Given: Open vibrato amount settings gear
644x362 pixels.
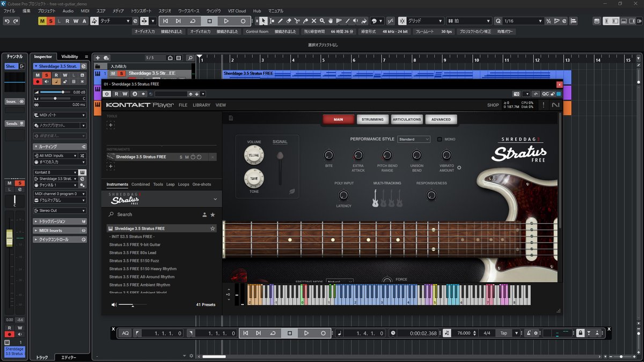Looking at the screenshot, I should tap(459, 167).
